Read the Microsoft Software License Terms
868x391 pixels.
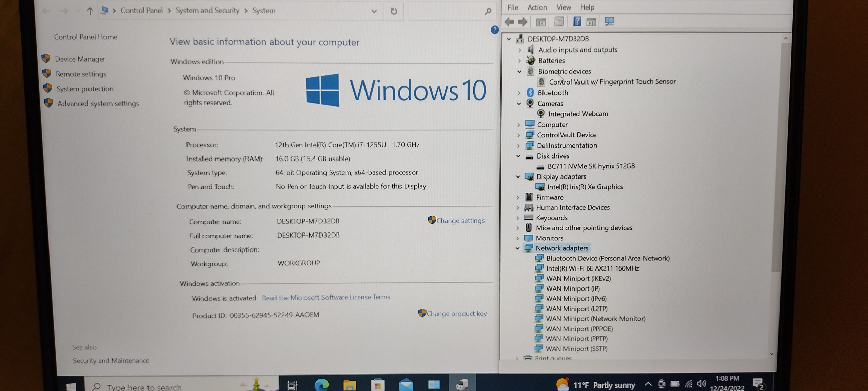tap(326, 297)
